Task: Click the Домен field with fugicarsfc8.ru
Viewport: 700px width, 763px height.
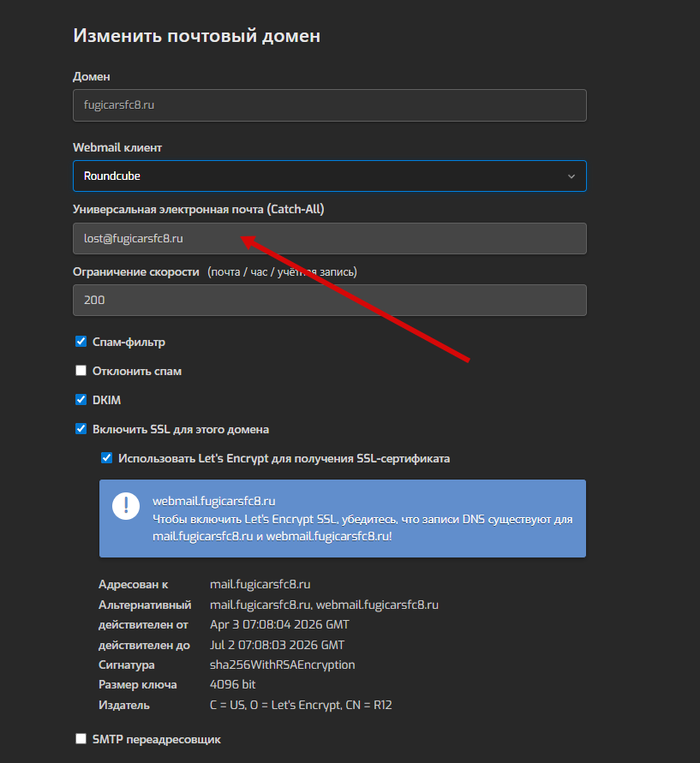Action: tap(329, 105)
